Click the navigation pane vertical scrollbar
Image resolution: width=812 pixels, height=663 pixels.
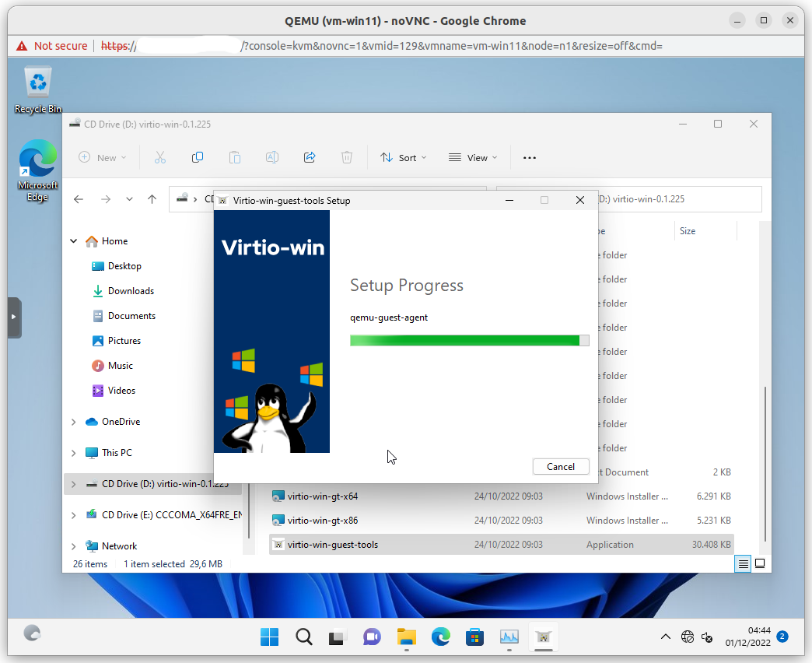click(x=249, y=510)
